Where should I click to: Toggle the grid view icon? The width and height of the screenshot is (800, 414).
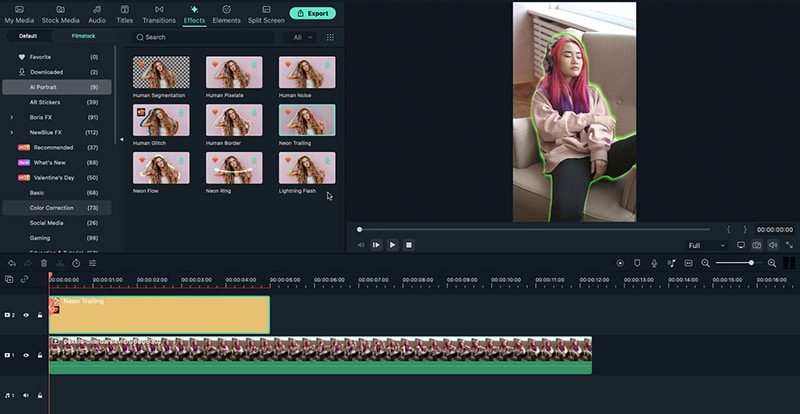click(330, 37)
